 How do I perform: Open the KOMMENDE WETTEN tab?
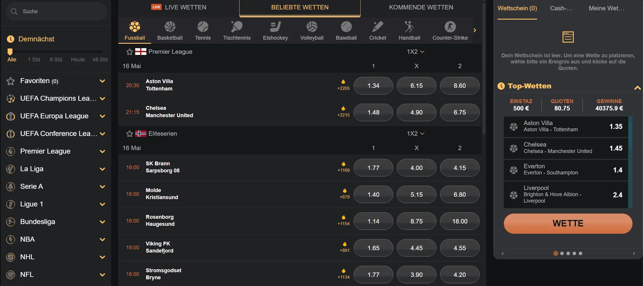(421, 7)
